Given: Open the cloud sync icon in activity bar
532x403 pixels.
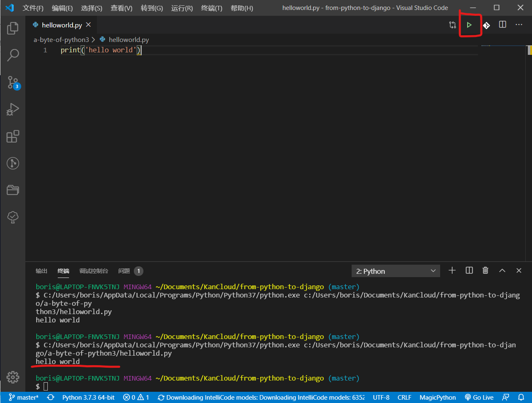Looking at the screenshot, I should (13, 217).
